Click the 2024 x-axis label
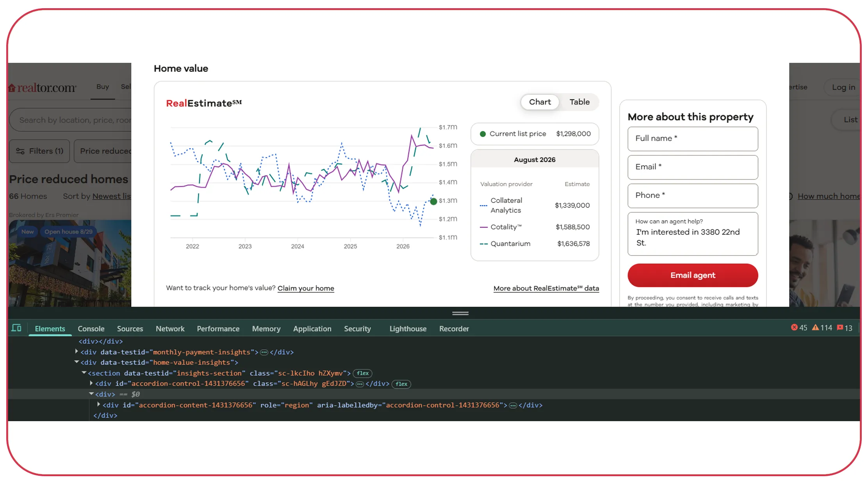The height and width of the screenshot is (484, 868). 298,246
